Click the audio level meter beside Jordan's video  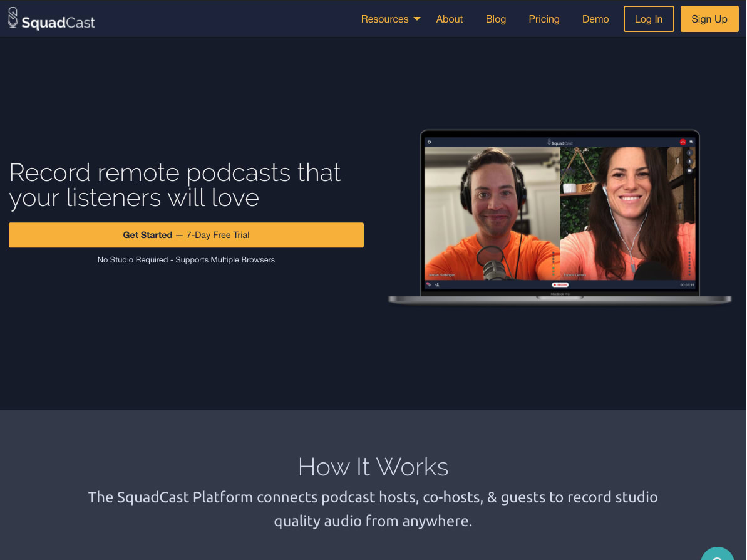coord(553,263)
